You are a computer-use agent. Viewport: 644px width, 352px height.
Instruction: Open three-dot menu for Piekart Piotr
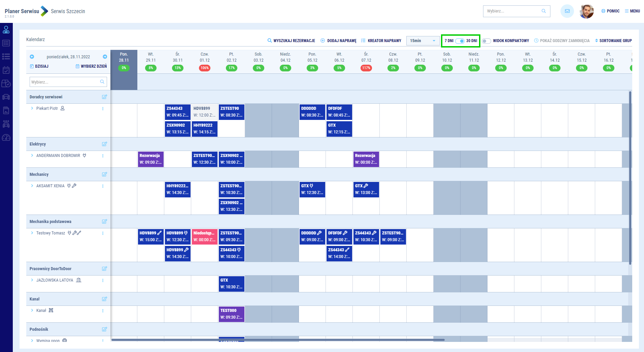[103, 109]
